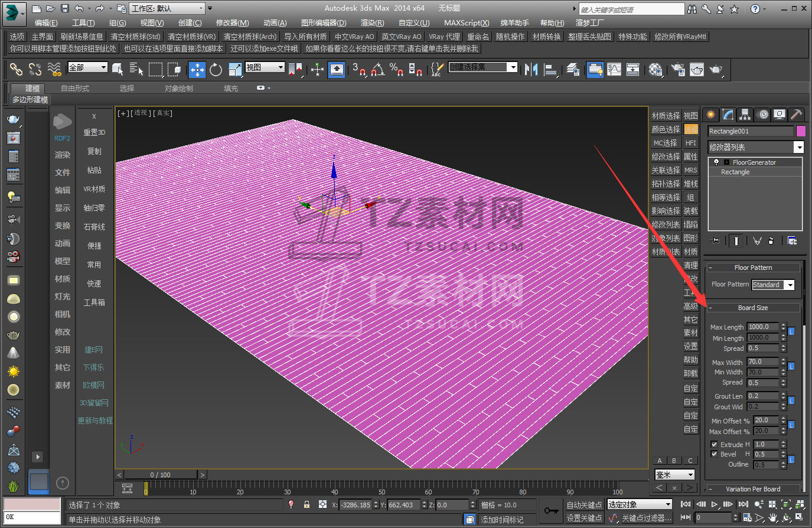812x528 pixels.
Task: Uncheck the Extrude H checkbox
Action: point(714,445)
